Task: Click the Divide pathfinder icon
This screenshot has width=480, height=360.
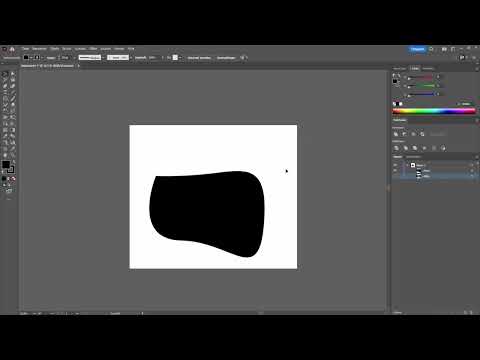Action: click(x=396, y=148)
